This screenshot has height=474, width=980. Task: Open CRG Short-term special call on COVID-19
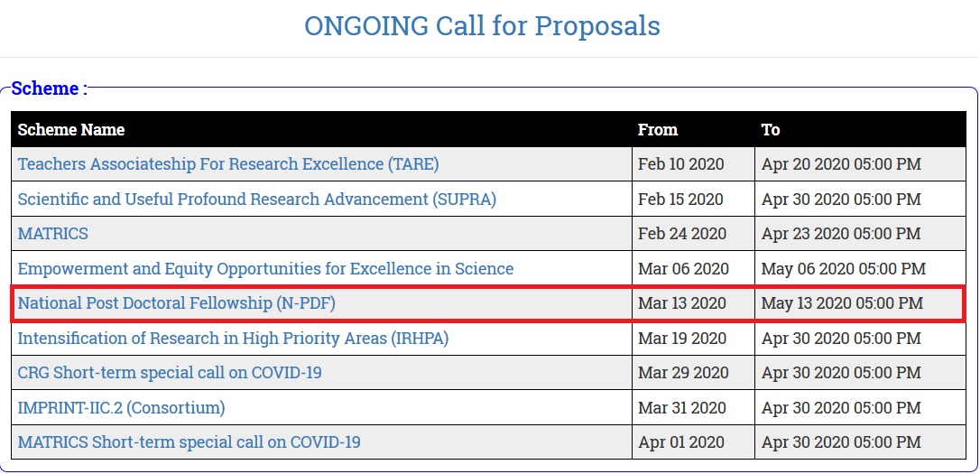click(x=170, y=373)
